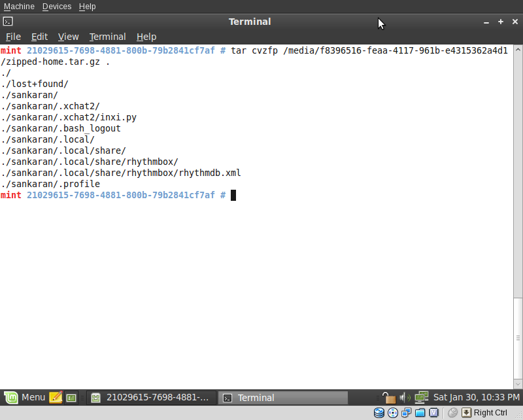Open the Edit menu in Terminal
The width and height of the screenshot is (523, 420).
(x=39, y=37)
